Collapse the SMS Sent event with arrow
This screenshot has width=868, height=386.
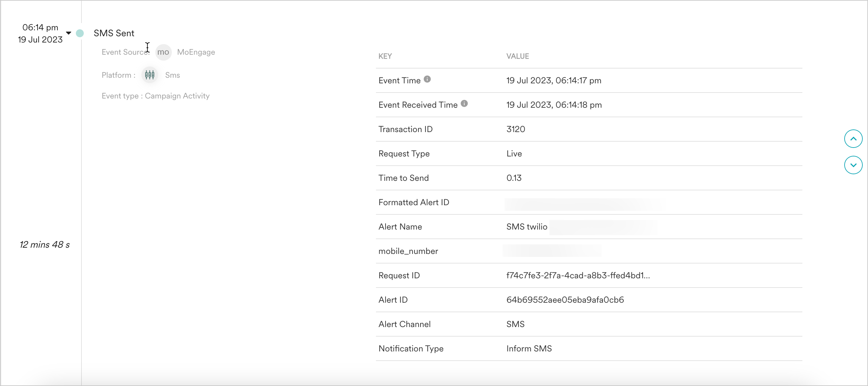69,33
